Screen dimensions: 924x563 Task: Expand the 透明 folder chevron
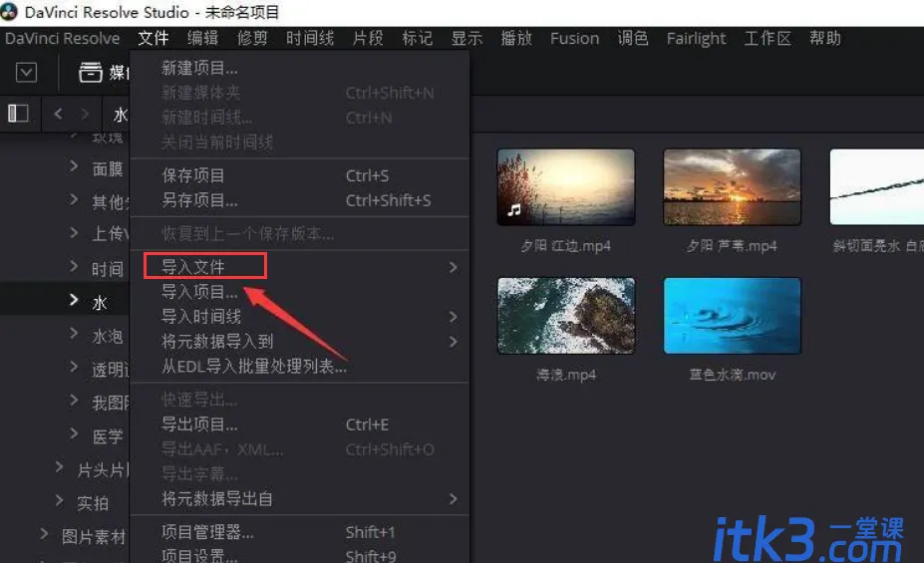(74, 367)
